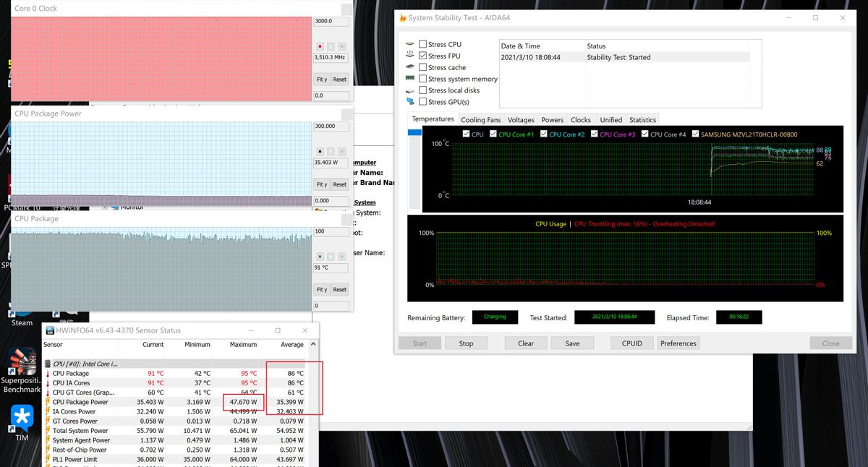Open the TIM desktop shortcut

22,418
